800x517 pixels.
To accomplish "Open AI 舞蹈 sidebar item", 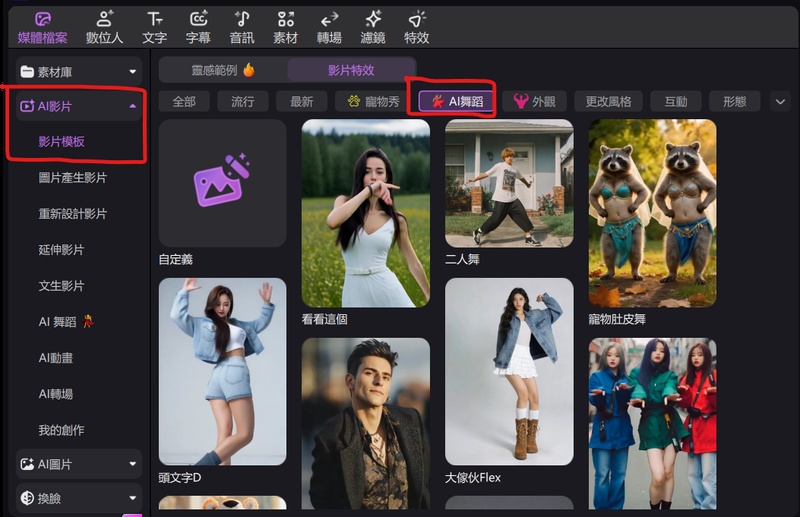I will [x=66, y=322].
